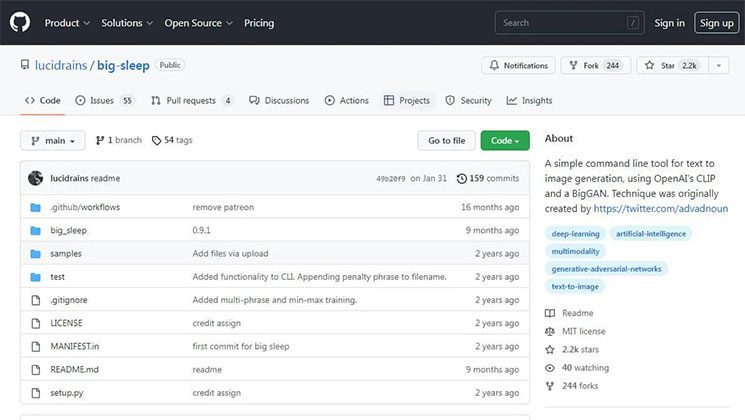This screenshot has width=745, height=420.
Task: Expand the Open Source menu
Action: tap(199, 23)
